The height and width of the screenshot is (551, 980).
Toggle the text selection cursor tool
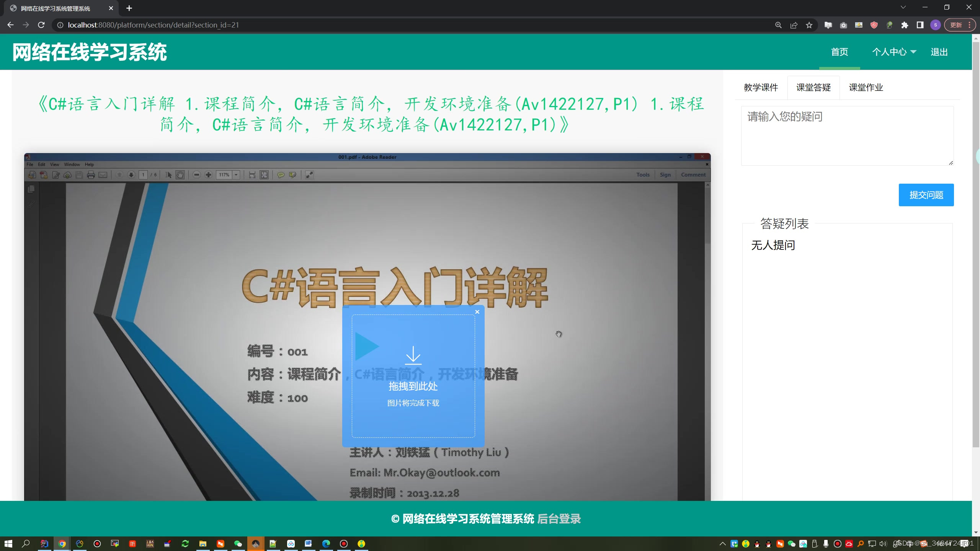point(169,175)
